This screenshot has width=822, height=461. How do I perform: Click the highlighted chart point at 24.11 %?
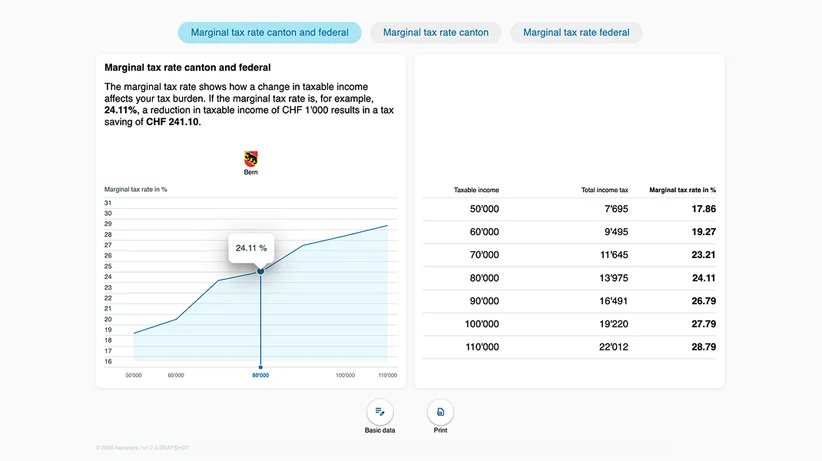(261, 271)
